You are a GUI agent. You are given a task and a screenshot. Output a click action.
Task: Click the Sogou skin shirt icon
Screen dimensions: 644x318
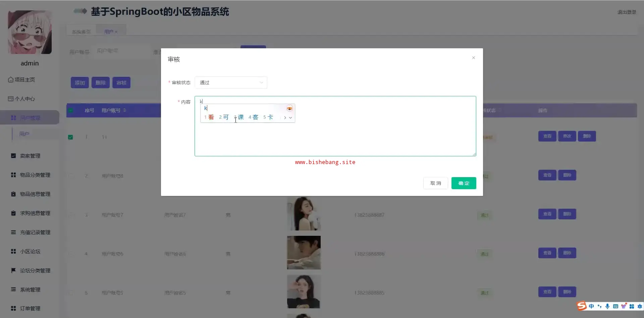click(624, 306)
